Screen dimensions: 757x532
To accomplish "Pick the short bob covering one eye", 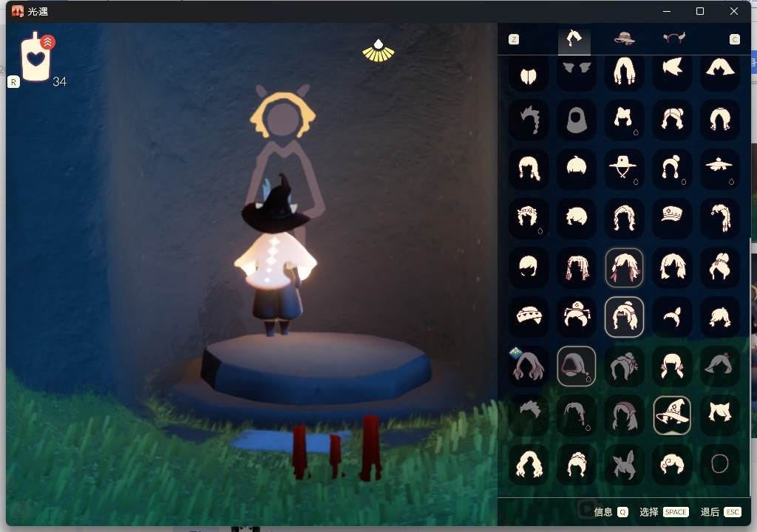I will [529, 267].
